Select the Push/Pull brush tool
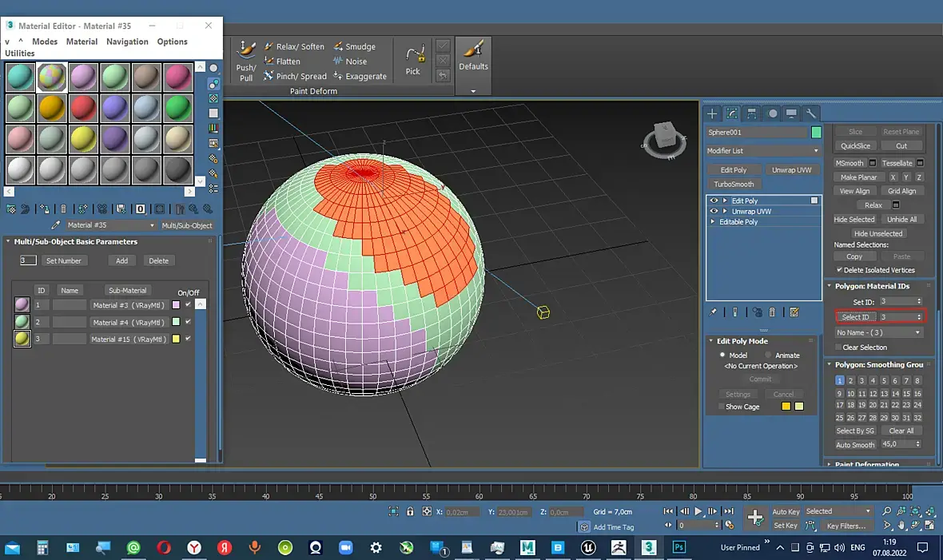The image size is (943, 560). click(x=246, y=61)
